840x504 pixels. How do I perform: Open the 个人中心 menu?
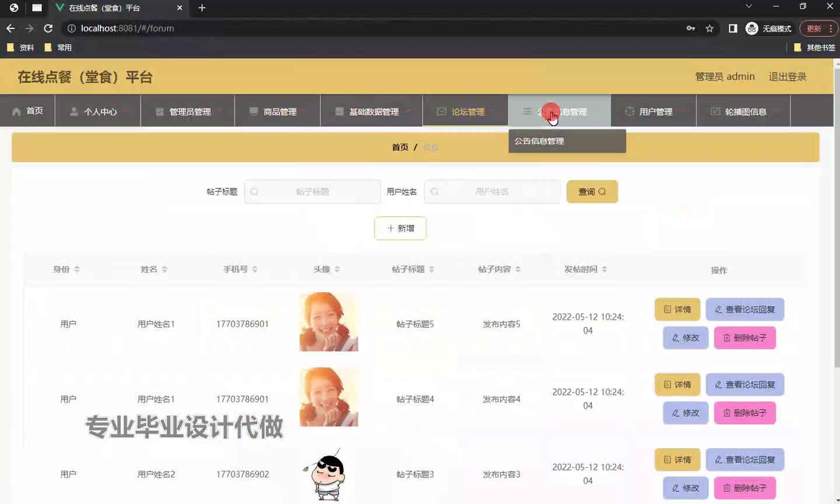click(98, 111)
